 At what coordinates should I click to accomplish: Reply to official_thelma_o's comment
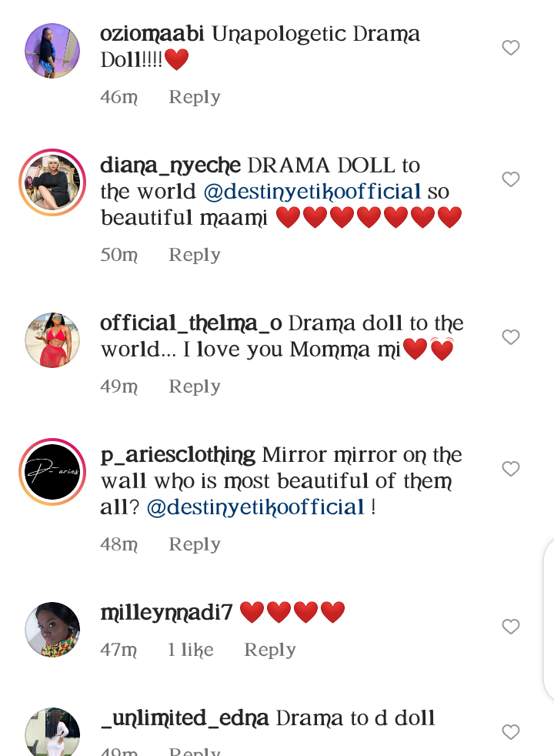[x=194, y=386]
